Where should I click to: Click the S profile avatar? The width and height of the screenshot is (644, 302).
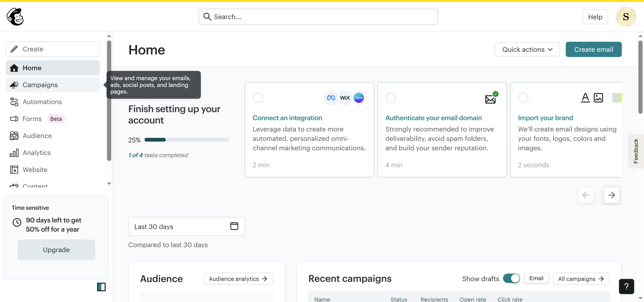point(626,17)
